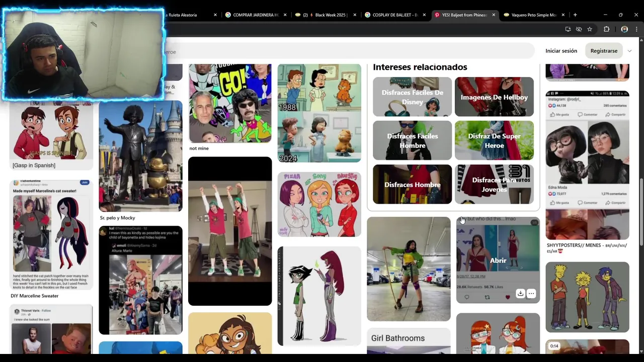Open the Simpsons kids fan art pin
The height and width of the screenshot is (362, 644).
[x=587, y=297]
